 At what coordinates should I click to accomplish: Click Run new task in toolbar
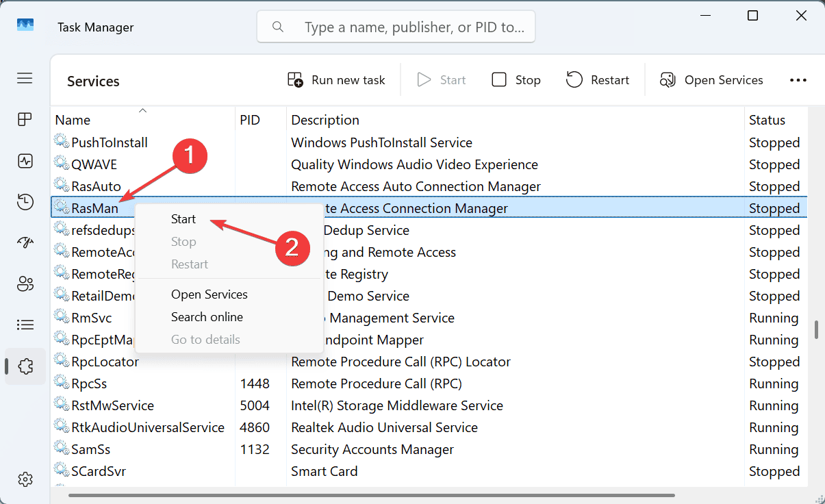click(336, 80)
